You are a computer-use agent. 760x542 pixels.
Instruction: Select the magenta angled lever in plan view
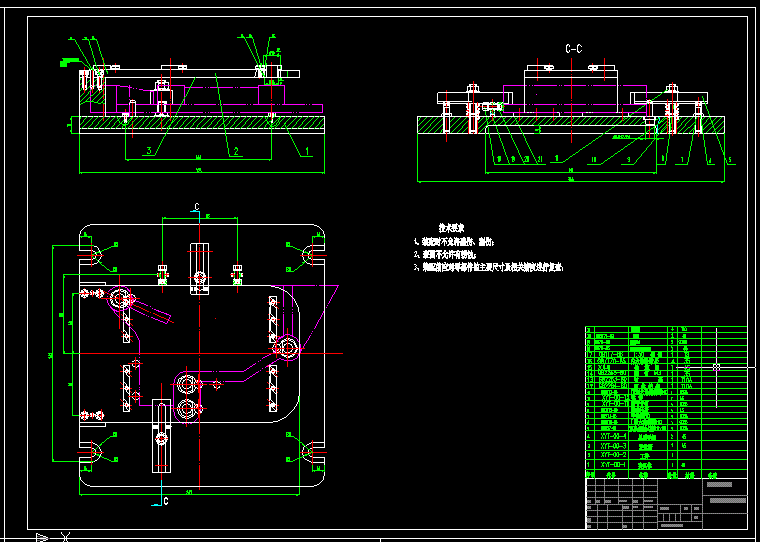(152, 310)
